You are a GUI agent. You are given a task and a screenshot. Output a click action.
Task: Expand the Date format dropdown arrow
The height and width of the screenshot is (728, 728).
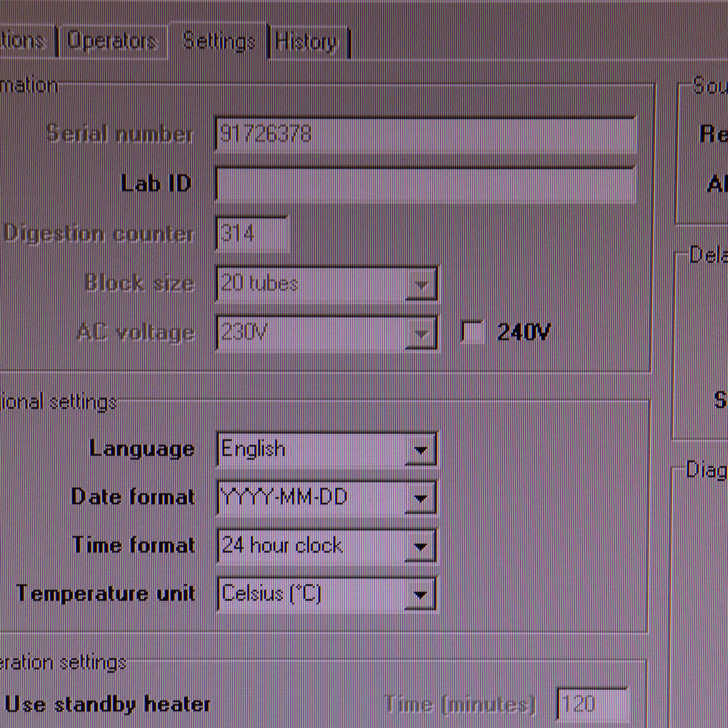[x=420, y=499]
